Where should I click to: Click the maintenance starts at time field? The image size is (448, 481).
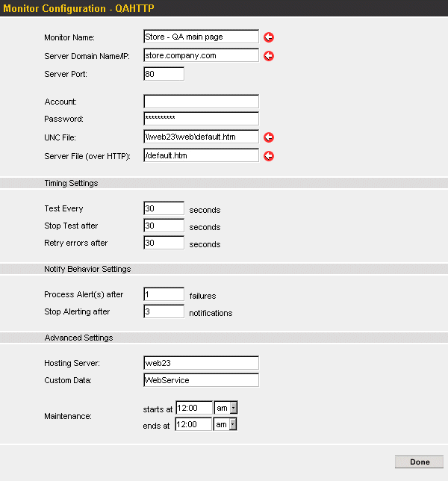194,408
